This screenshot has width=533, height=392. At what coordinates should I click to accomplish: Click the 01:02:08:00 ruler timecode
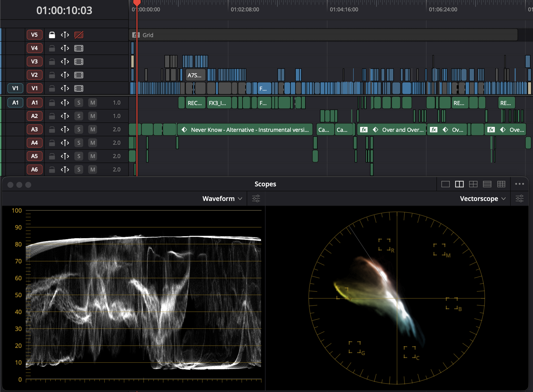point(245,9)
